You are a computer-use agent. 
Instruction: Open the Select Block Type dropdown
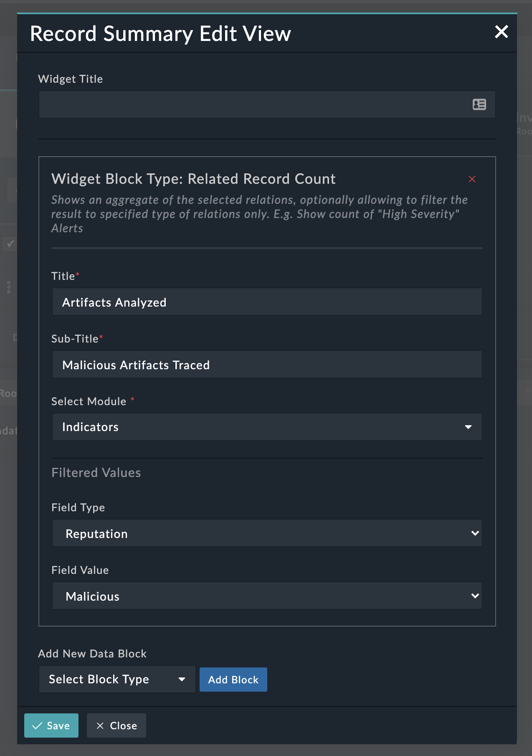(117, 680)
